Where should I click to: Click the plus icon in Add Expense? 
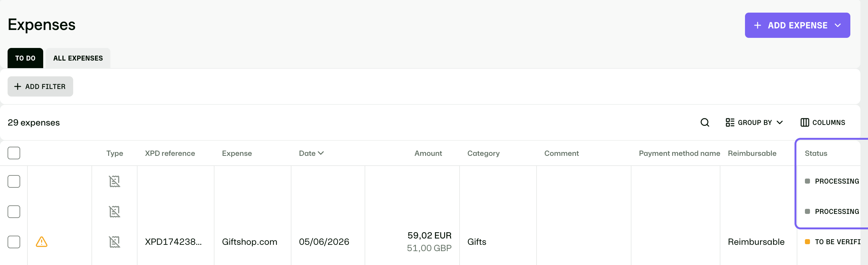click(758, 25)
